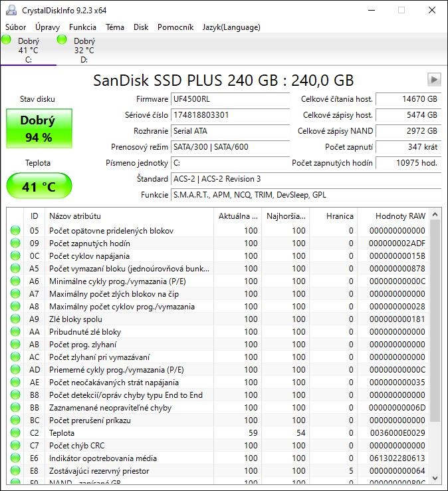Click the Hodnoty RAW column header

point(393,216)
